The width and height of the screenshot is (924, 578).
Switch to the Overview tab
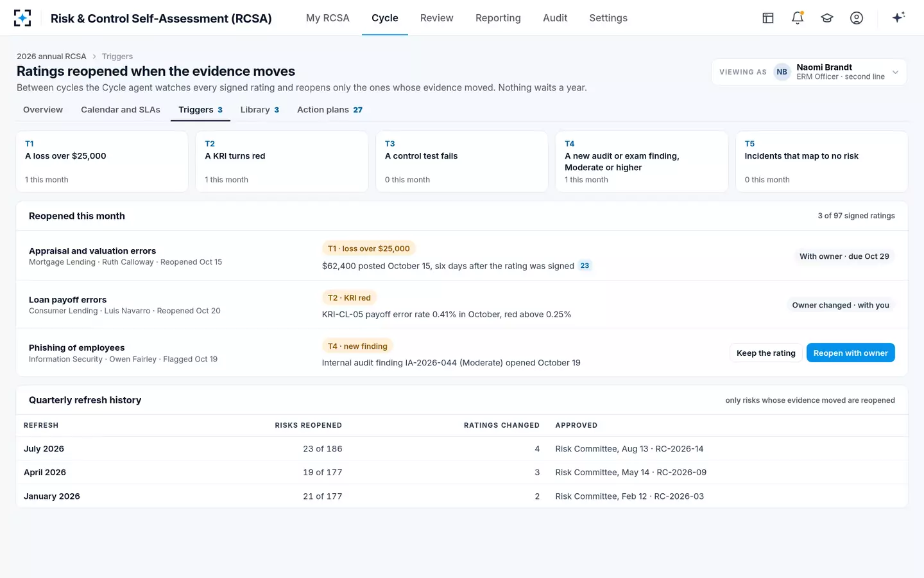pyautogui.click(x=43, y=110)
